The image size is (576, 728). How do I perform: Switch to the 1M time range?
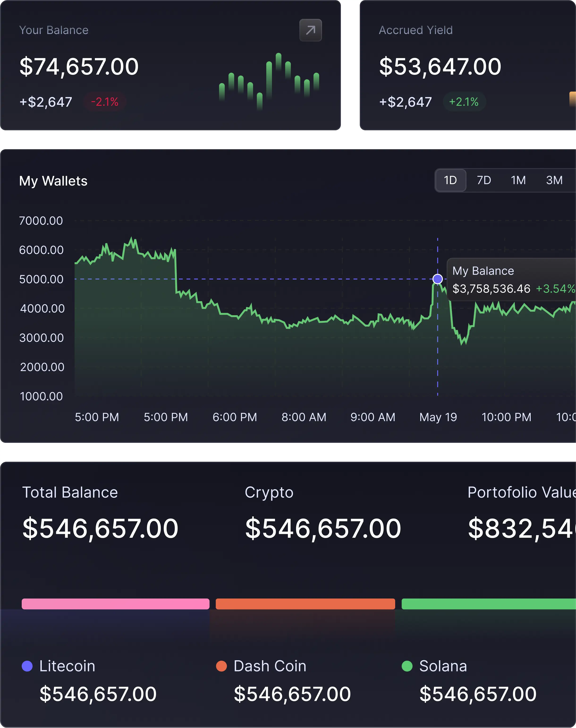[518, 180]
